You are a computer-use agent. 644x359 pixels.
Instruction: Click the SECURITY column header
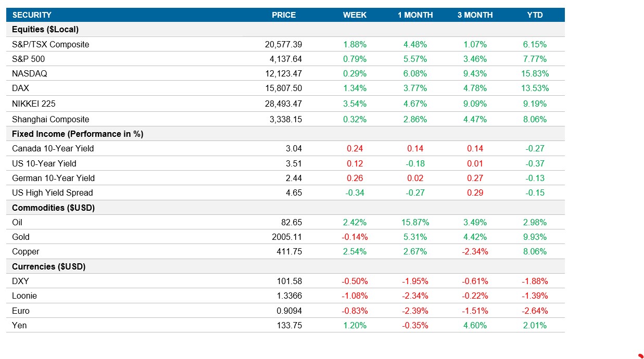[33, 15]
